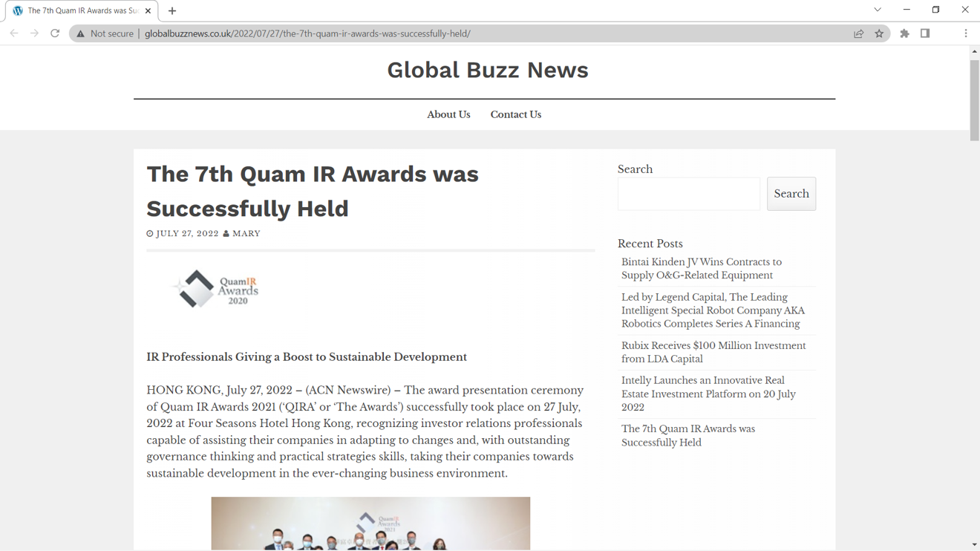
Task: Click the address bar URL
Action: [307, 33]
